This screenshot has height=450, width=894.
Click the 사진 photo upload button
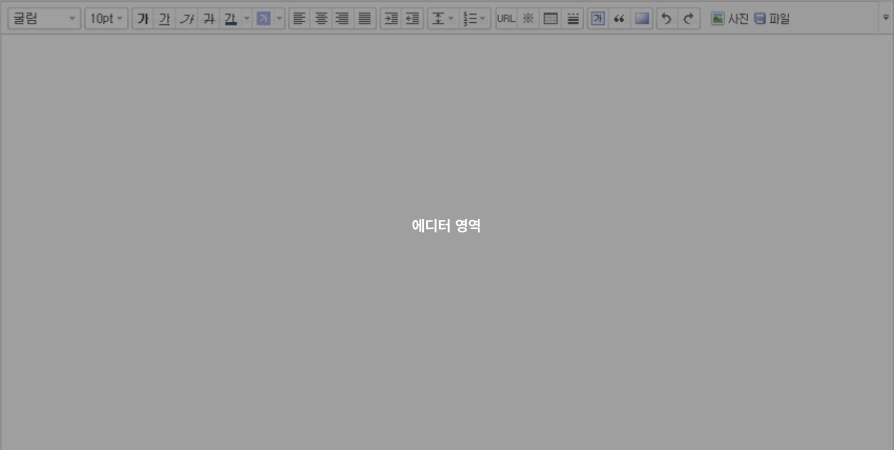(x=730, y=18)
